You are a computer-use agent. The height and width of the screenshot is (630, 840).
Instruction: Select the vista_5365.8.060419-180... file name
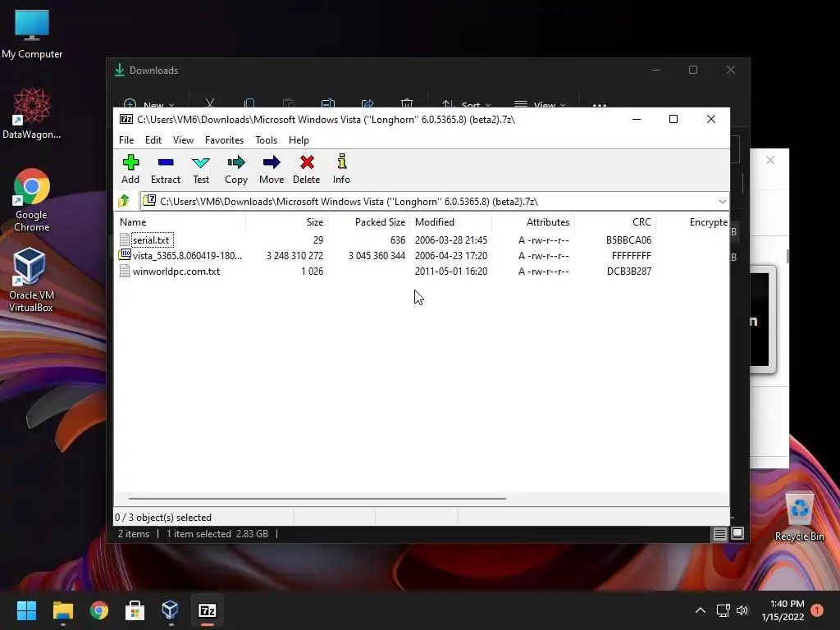tap(187, 256)
